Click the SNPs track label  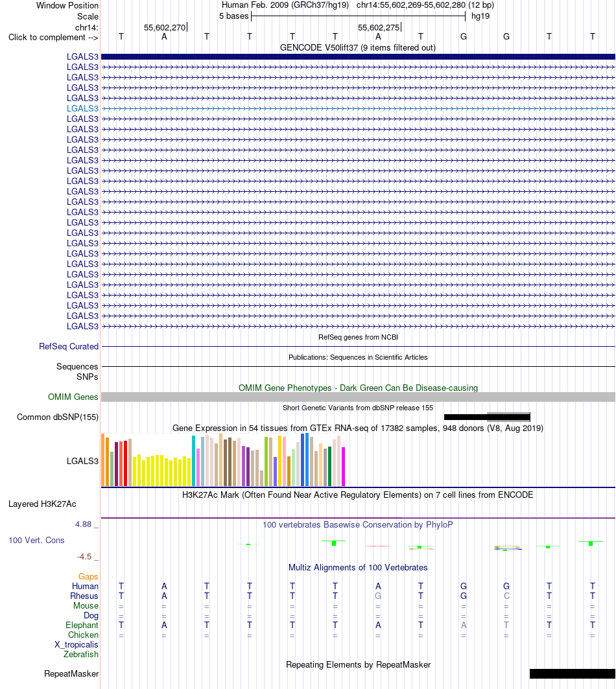click(87, 377)
